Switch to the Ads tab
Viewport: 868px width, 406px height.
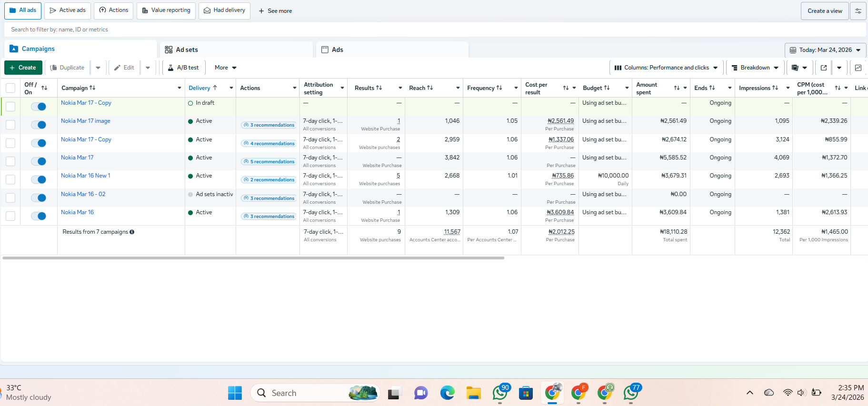click(x=392, y=50)
